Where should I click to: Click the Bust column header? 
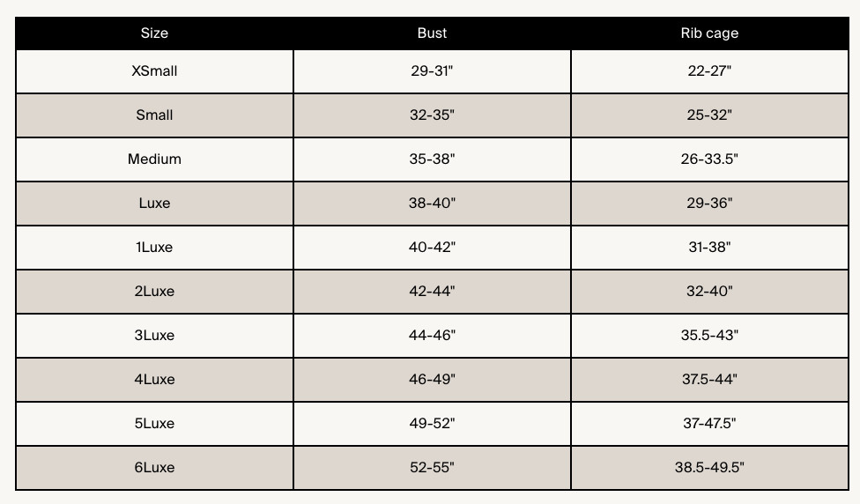[432, 33]
